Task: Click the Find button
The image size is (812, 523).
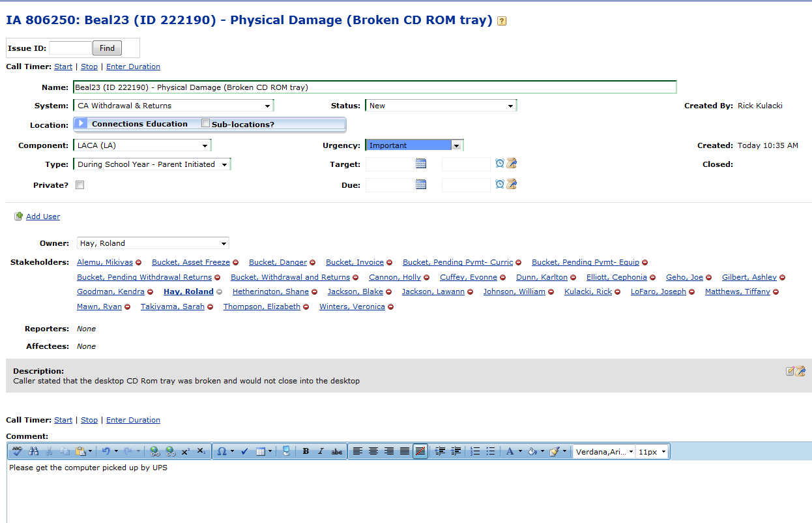Action: click(x=107, y=48)
